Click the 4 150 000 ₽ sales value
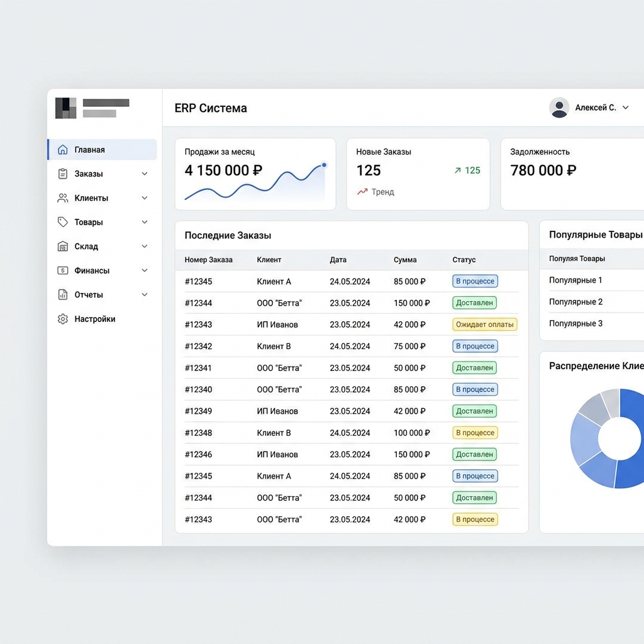644x644 pixels. 223,170
